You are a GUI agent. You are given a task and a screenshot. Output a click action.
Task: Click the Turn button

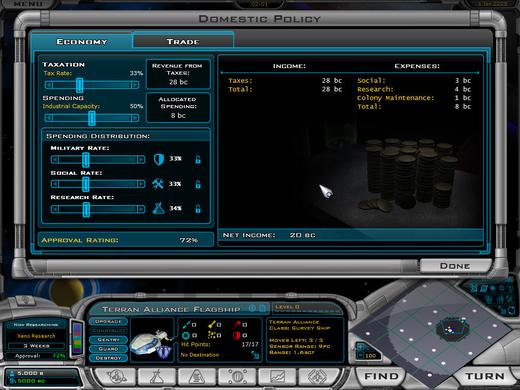485,376
